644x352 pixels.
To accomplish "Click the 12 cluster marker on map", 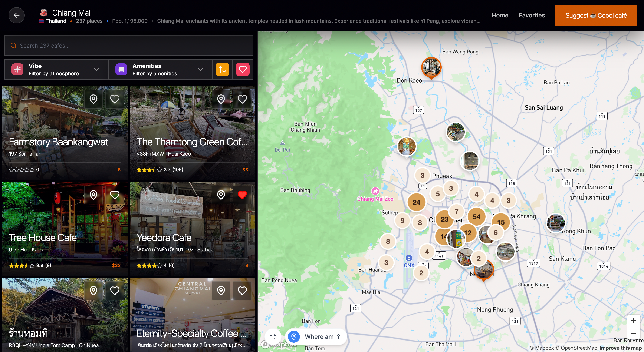I will 467,233.
